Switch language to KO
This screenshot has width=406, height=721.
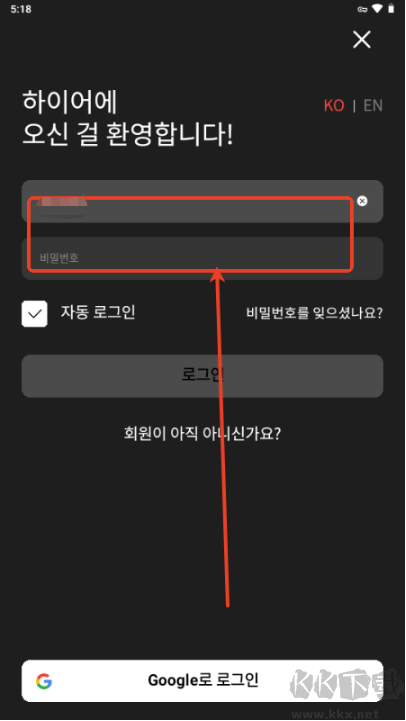(334, 106)
